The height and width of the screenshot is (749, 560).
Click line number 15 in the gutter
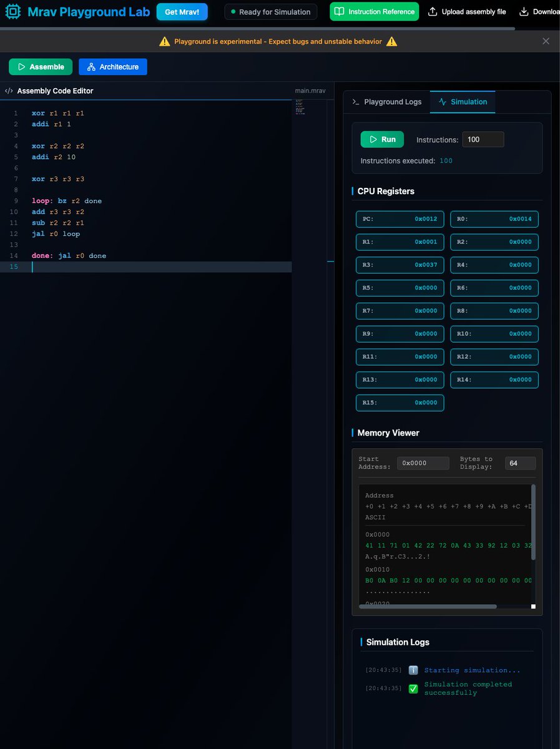pyautogui.click(x=14, y=267)
